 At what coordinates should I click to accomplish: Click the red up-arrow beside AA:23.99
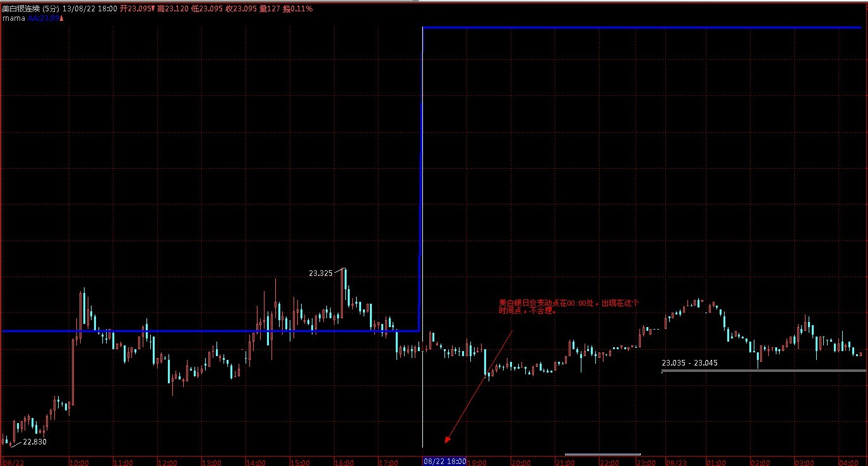61,19
